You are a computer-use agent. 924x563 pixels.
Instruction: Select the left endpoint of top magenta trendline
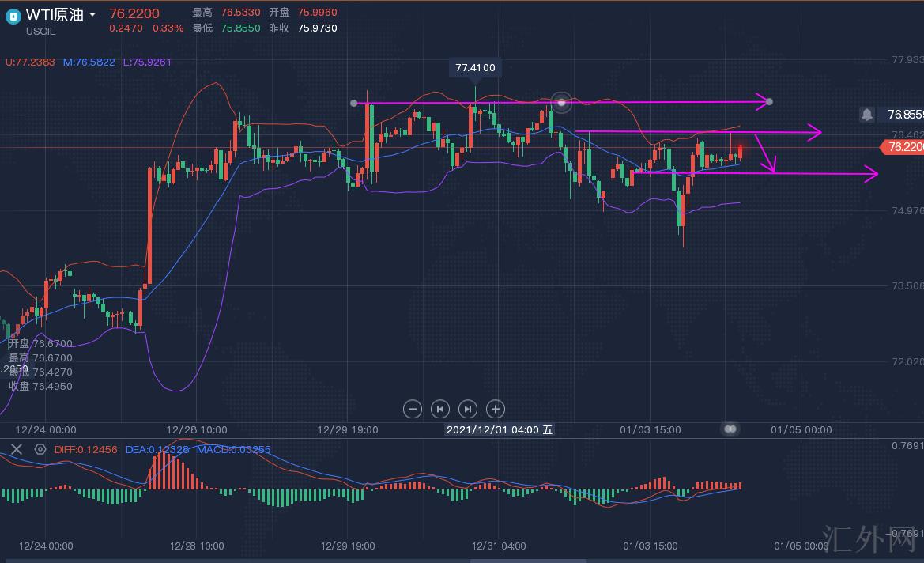(x=353, y=103)
